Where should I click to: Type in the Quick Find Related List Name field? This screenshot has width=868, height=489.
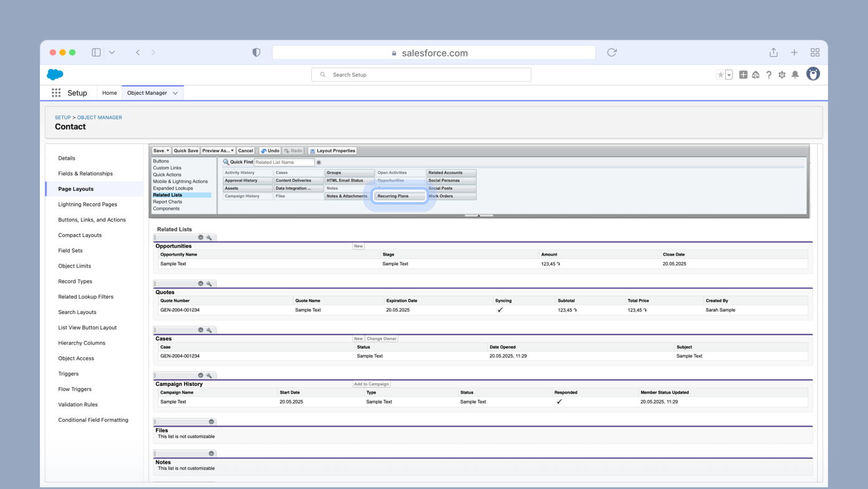pyautogui.click(x=284, y=162)
